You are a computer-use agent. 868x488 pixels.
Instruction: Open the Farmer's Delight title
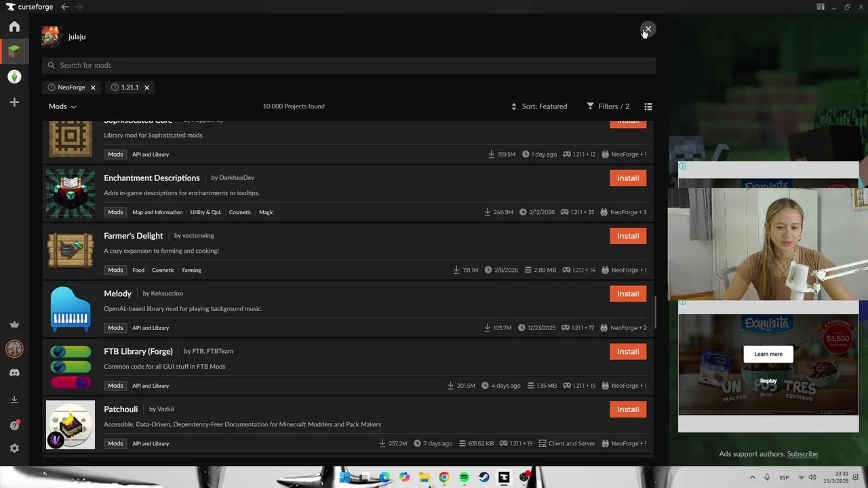tap(134, 236)
